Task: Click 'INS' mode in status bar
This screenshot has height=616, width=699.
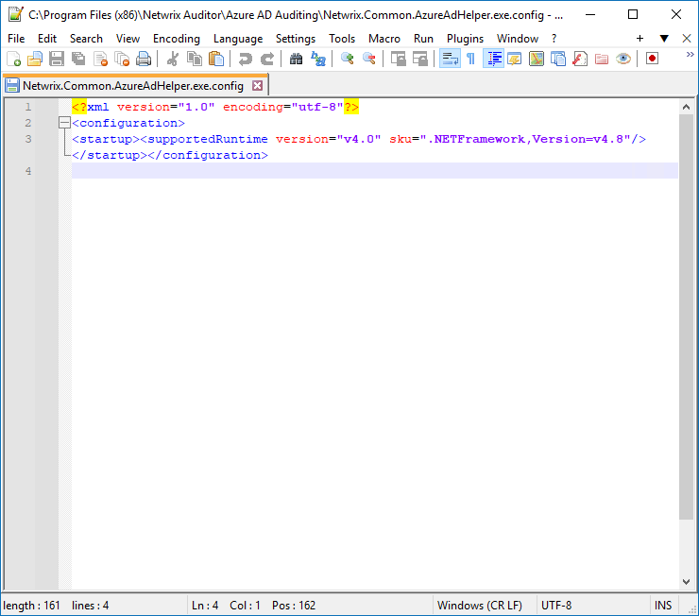Action: click(663, 606)
